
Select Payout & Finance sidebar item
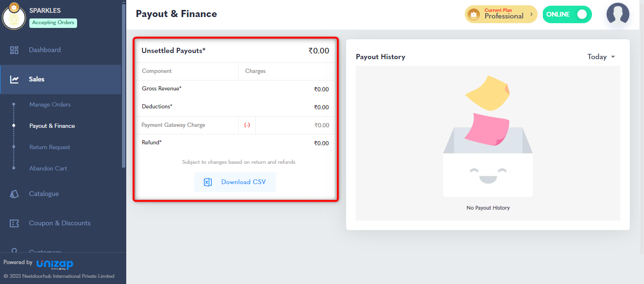(x=52, y=126)
